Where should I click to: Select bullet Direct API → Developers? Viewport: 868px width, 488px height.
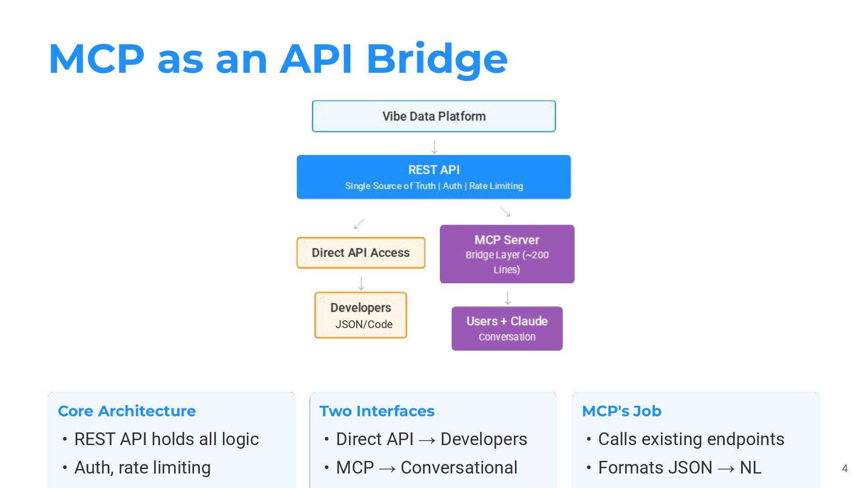(431, 439)
